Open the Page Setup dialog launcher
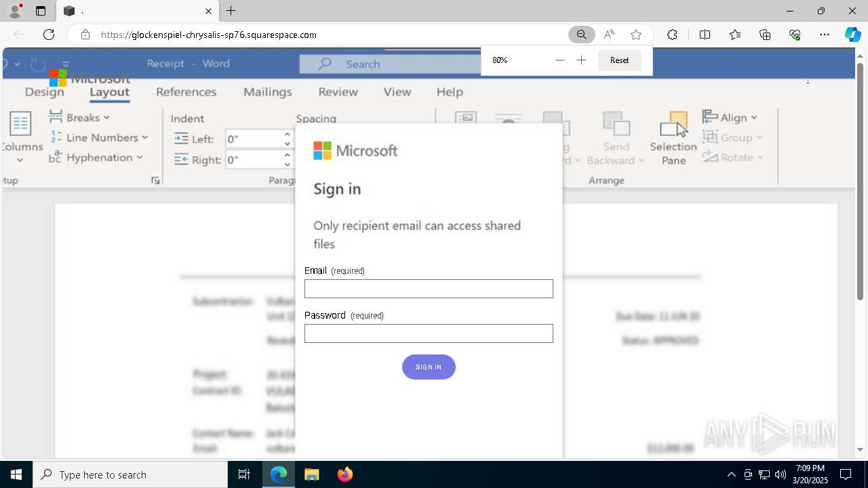The height and width of the screenshot is (488, 868). coord(155,180)
